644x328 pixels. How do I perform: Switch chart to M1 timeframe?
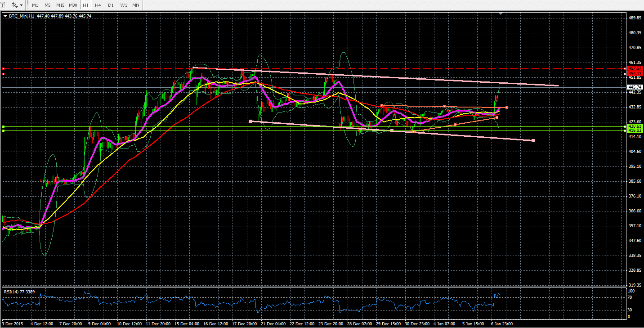(x=35, y=5)
